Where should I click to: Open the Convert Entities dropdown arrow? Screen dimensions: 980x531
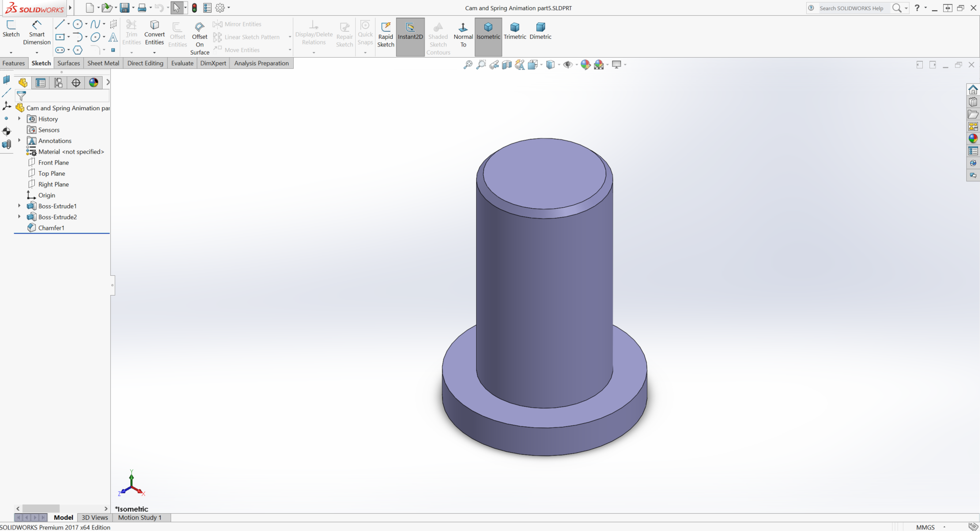154,53
